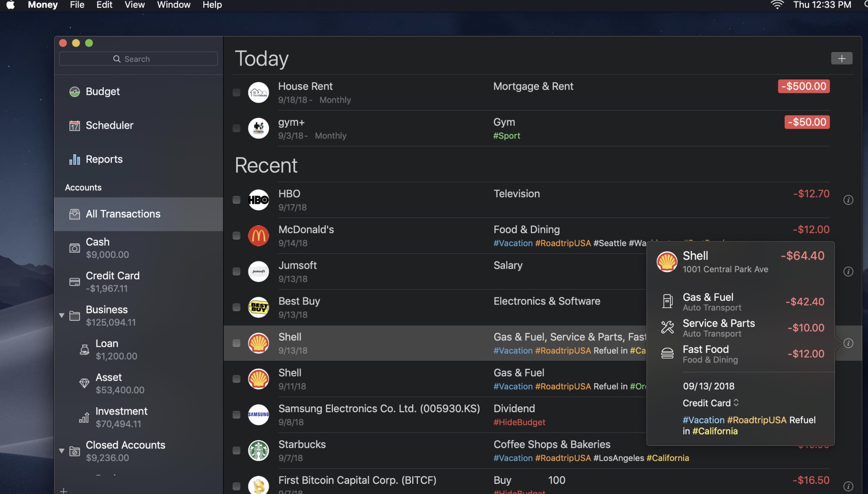
Task: Open the Reports bar chart icon
Action: click(74, 160)
